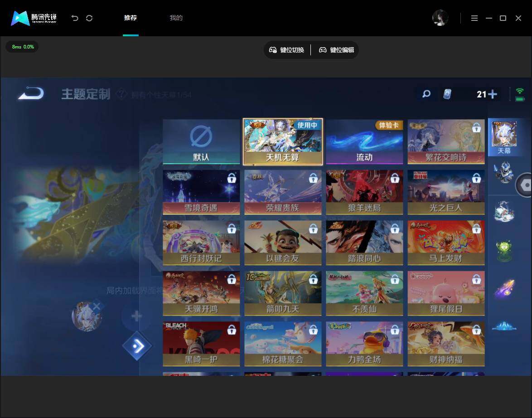The image size is (532, 418).
Task: Click the 键位切换 button
Action: click(287, 50)
